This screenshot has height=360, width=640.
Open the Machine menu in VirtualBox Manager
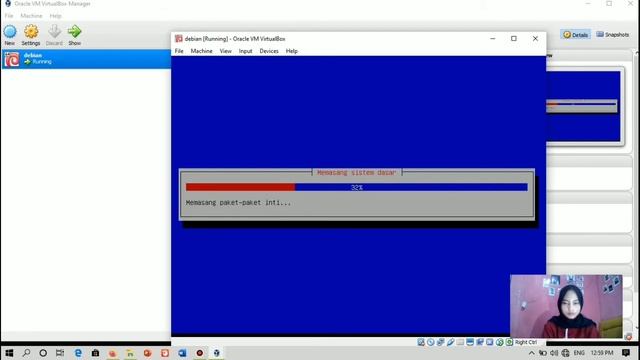pos(31,16)
